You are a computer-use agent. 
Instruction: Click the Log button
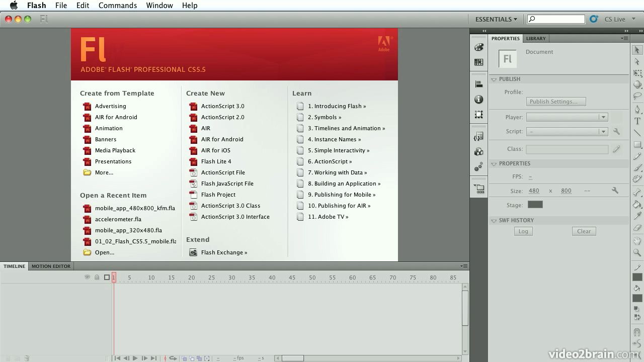click(523, 231)
